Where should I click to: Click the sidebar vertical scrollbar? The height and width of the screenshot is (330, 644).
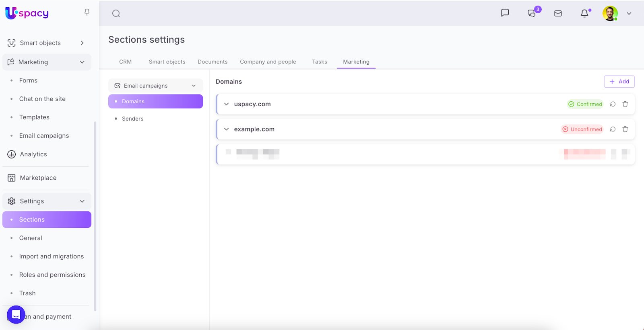(x=95, y=216)
